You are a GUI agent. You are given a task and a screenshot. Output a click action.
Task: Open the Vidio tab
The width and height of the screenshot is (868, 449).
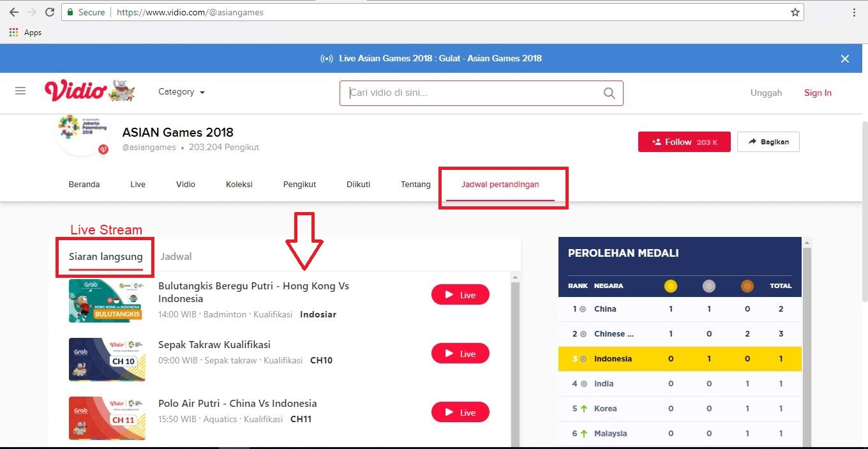(186, 185)
